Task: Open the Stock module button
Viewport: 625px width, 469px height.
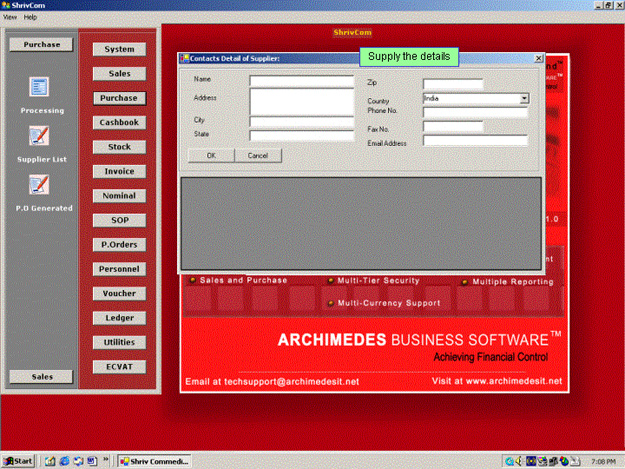Action: point(119,147)
